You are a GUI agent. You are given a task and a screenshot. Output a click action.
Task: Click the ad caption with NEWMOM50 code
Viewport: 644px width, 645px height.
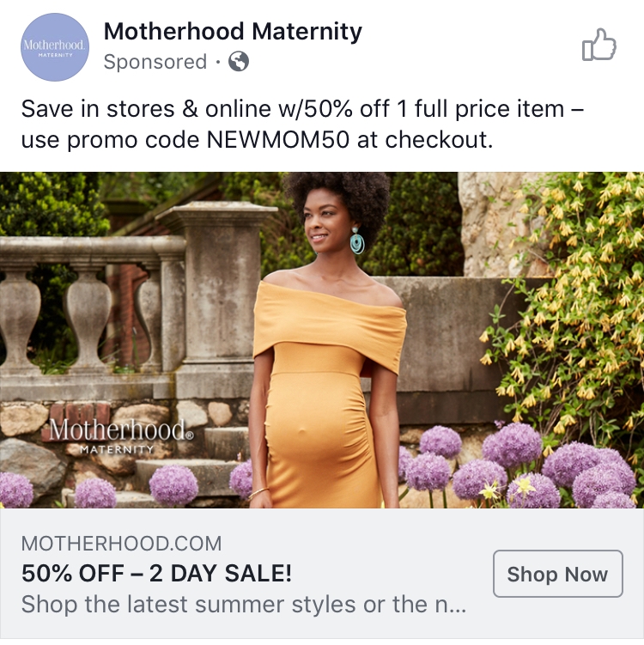coord(302,125)
